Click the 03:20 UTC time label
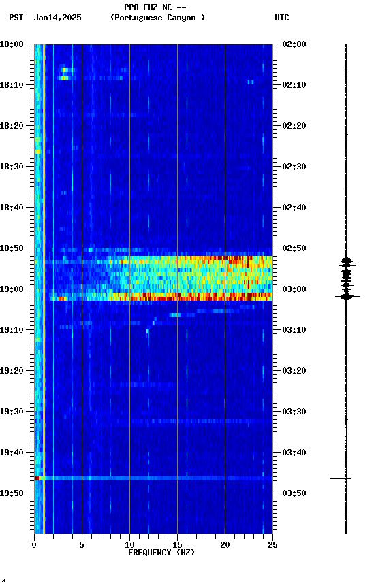 click(x=294, y=372)
